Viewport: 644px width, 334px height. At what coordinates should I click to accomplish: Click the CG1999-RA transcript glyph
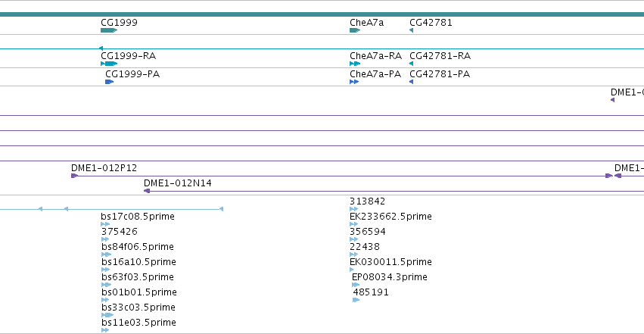tap(109, 64)
